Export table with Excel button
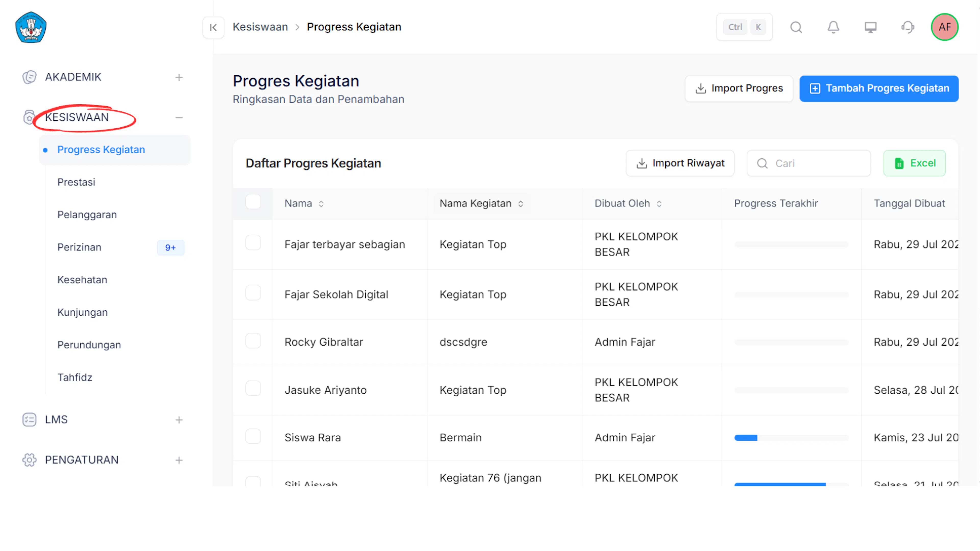The image size is (980, 551). [x=914, y=164]
